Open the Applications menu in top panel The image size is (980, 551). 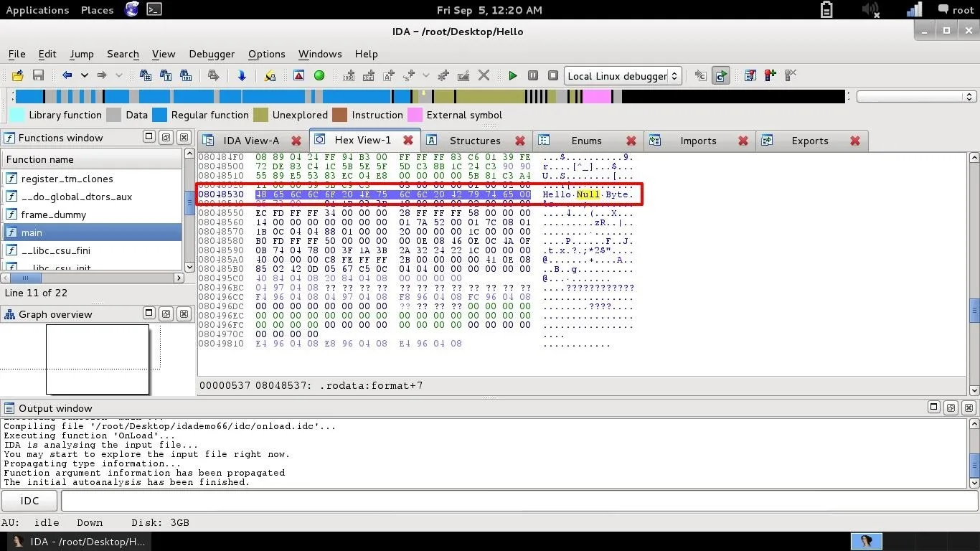pyautogui.click(x=37, y=10)
